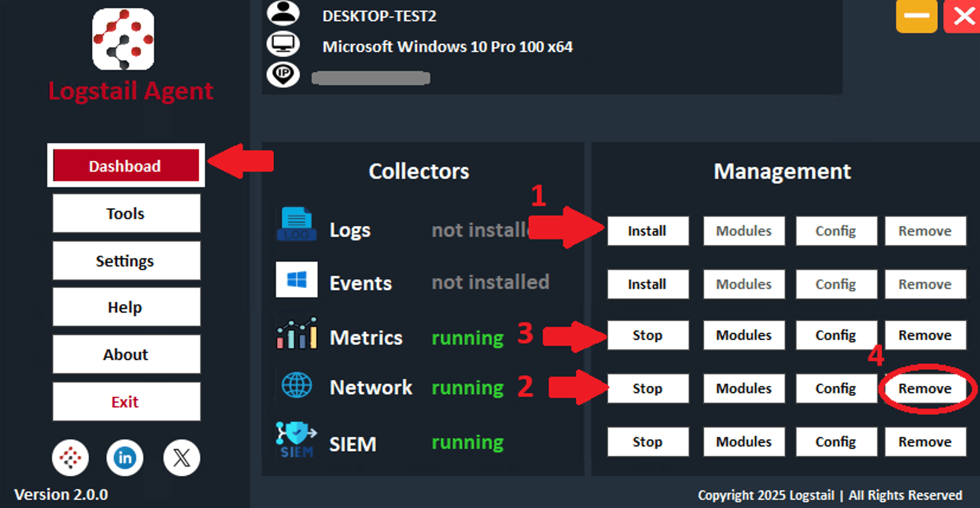Click the Logs collector file icon
Screen dimensions: 980x508
(x=296, y=224)
